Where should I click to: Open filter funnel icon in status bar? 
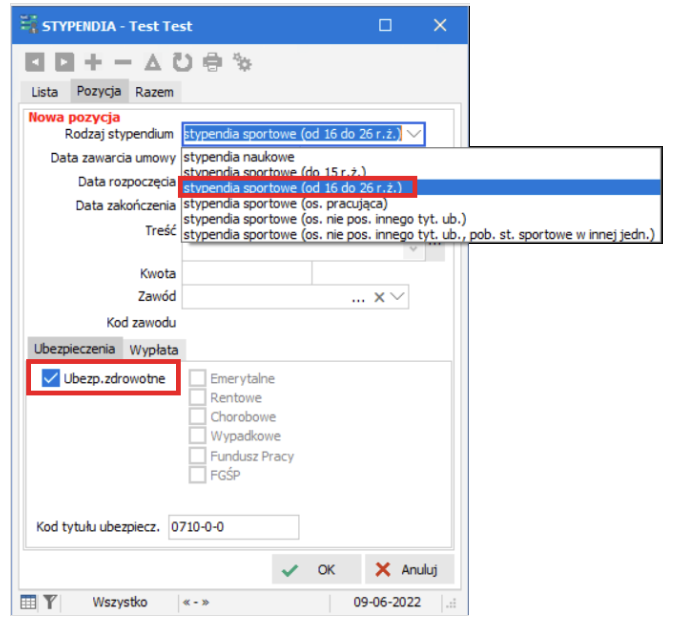50,602
